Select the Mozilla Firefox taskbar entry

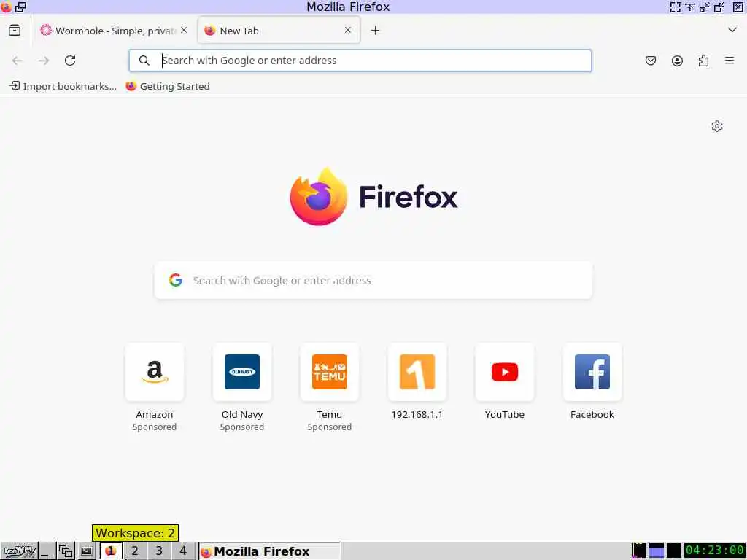[x=270, y=551]
